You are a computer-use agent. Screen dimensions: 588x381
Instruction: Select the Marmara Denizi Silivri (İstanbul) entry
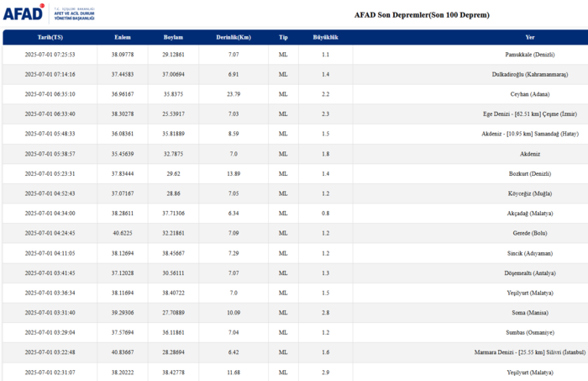click(517, 352)
